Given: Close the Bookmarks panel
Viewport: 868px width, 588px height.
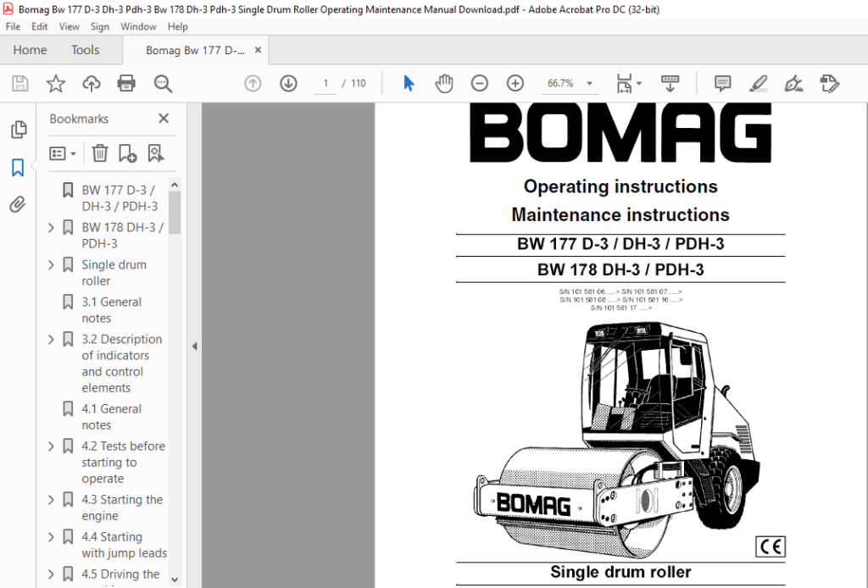Looking at the screenshot, I should click(164, 119).
